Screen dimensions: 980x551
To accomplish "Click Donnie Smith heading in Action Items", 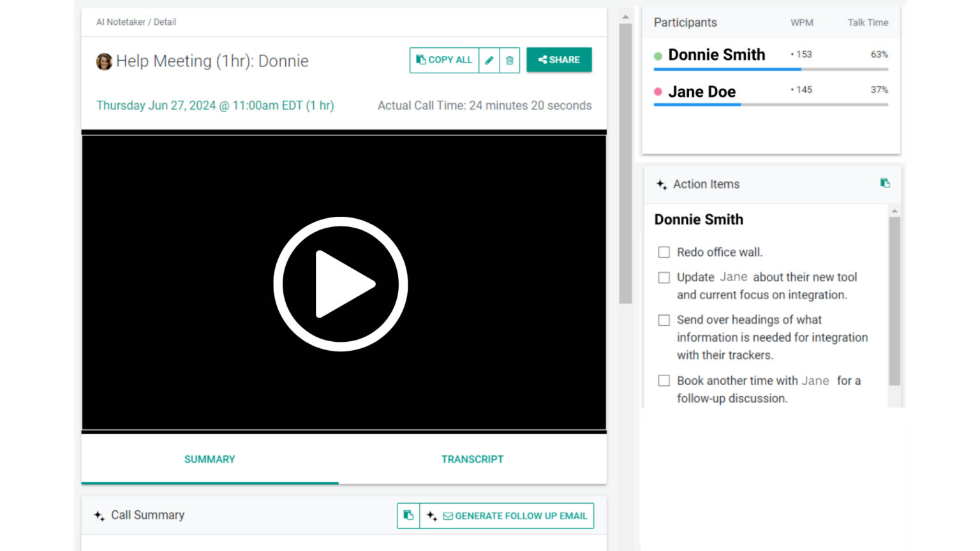I will tap(699, 219).
